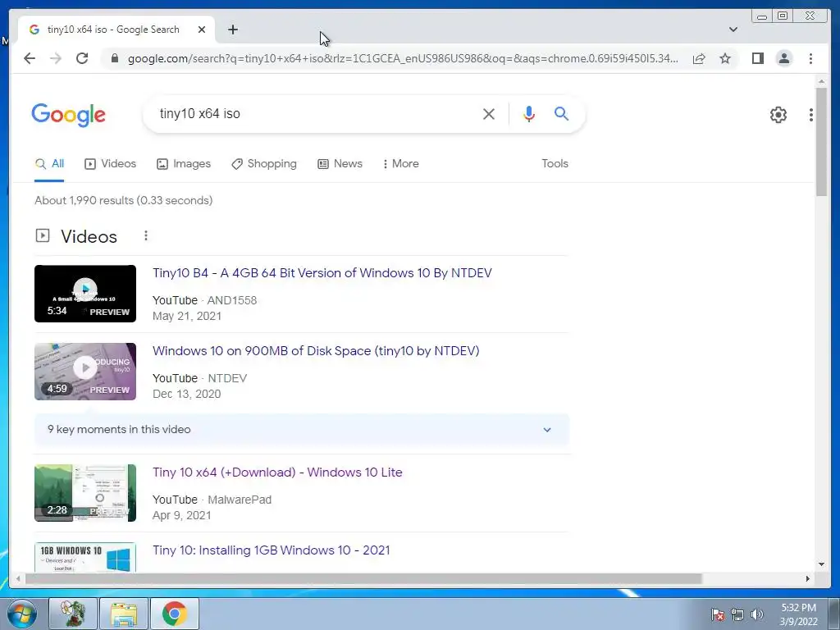
Task: Open a new tab with the plus button
Action: coord(232,30)
